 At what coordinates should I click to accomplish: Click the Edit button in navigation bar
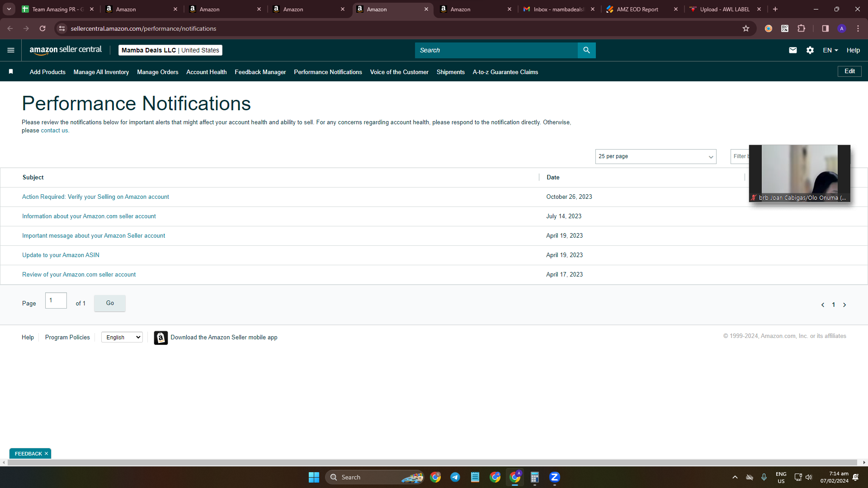(x=849, y=71)
